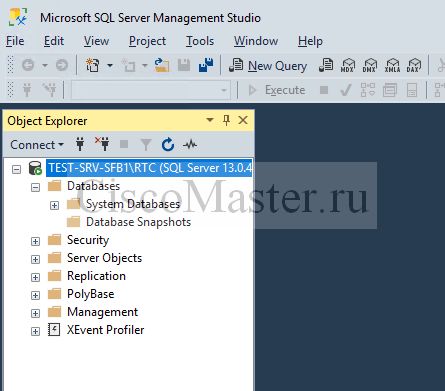The height and width of the screenshot is (391, 445).
Task: Expand the System Databases folder
Action: tap(54, 205)
